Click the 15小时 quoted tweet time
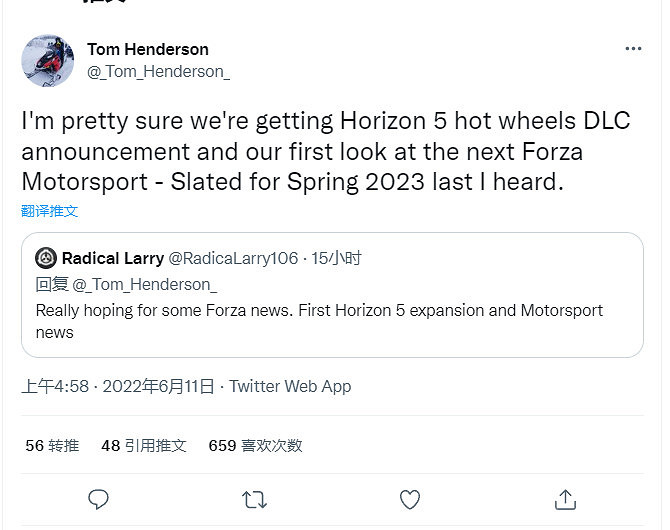Viewport: 670px width, 530px height. tap(336, 259)
